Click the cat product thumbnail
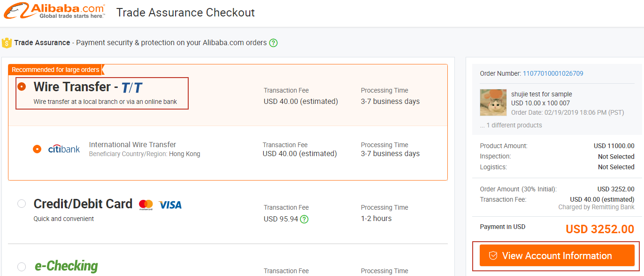644x276 pixels. tap(493, 103)
